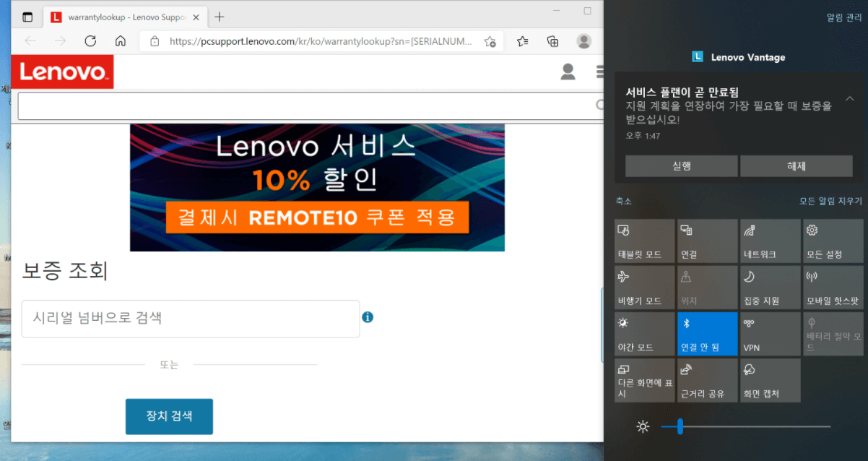Reload the page with the refresh icon
The image size is (868, 461).
(x=90, y=41)
